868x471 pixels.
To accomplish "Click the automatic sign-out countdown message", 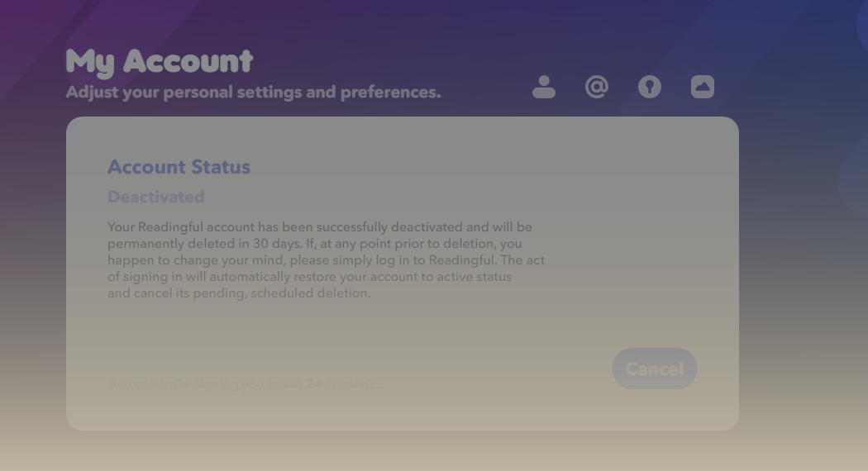I will (x=246, y=384).
